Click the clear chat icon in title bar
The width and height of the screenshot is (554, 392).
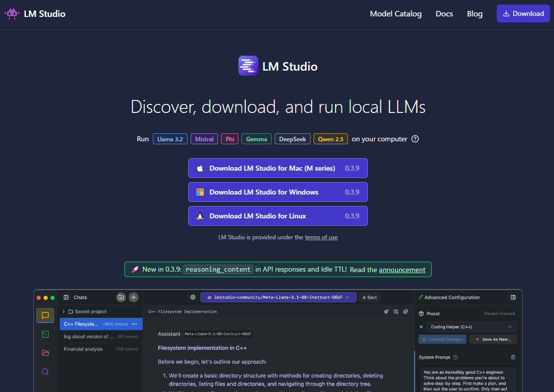click(x=396, y=311)
